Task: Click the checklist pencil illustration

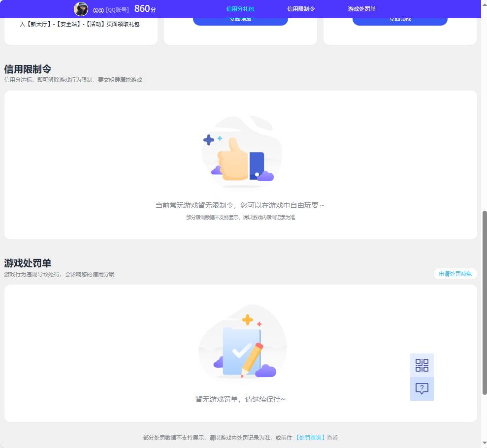Action: (x=242, y=343)
